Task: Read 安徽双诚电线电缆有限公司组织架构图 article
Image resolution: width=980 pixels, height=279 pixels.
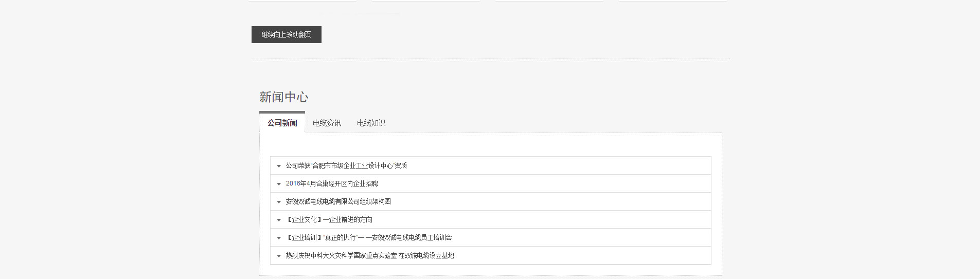Action: point(338,201)
